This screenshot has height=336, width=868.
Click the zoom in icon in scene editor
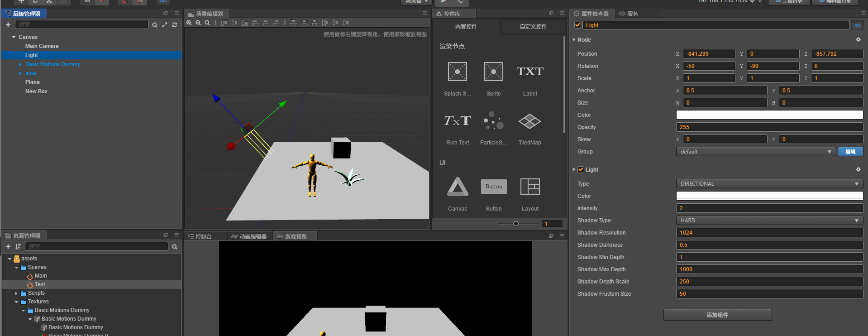coord(189,23)
